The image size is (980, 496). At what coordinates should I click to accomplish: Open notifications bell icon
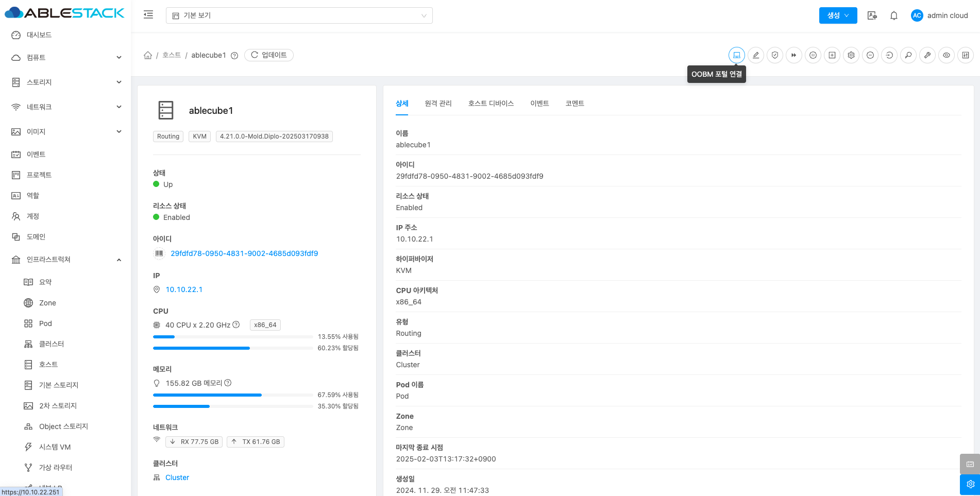coord(893,15)
